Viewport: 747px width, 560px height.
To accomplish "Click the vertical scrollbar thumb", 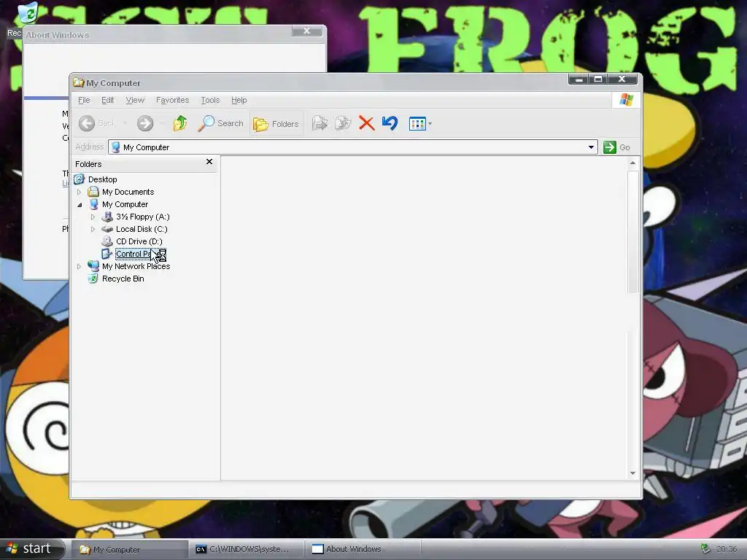I will pos(632,232).
